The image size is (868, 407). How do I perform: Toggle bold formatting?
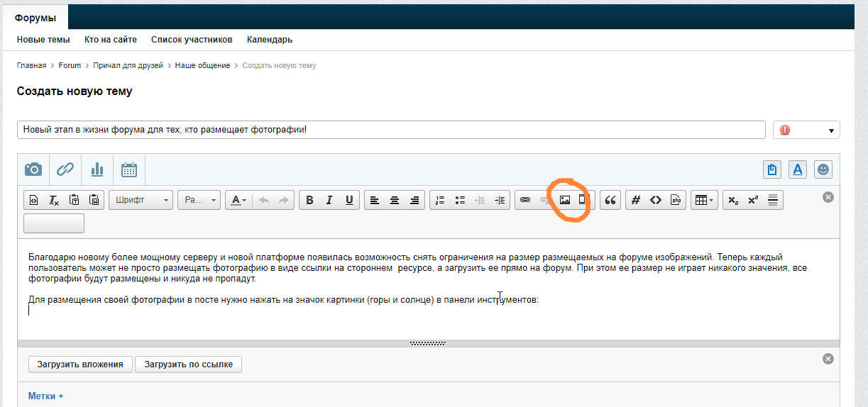click(x=309, y=200)
